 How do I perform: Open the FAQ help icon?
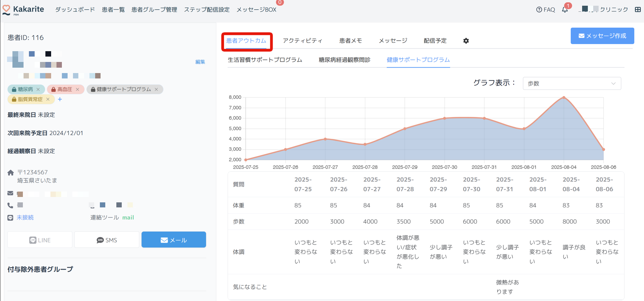point(539,10)
